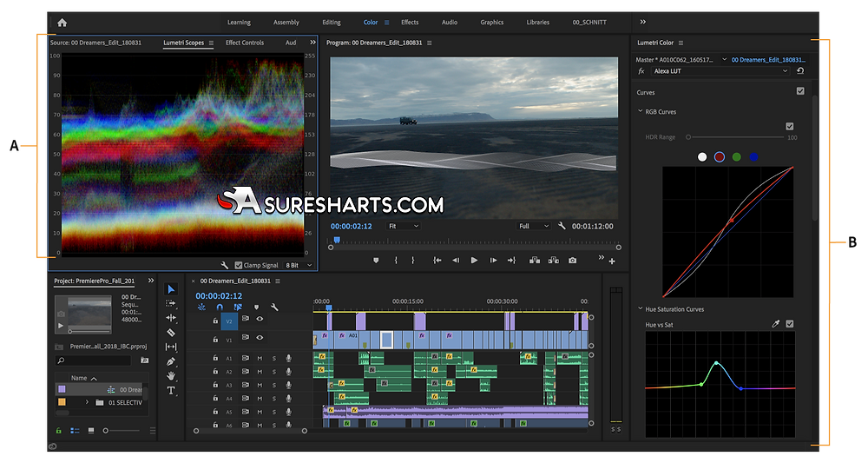Toggle V1 track output eye
This screenshot has width=868, height=463.
coord(260,337)
